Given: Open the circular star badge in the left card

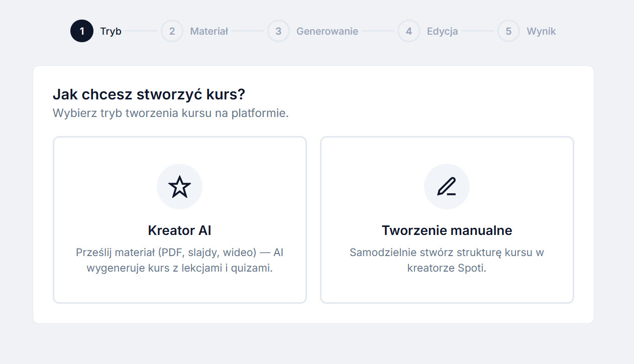Looking at the screenshot, I should [x=179, y=186].
